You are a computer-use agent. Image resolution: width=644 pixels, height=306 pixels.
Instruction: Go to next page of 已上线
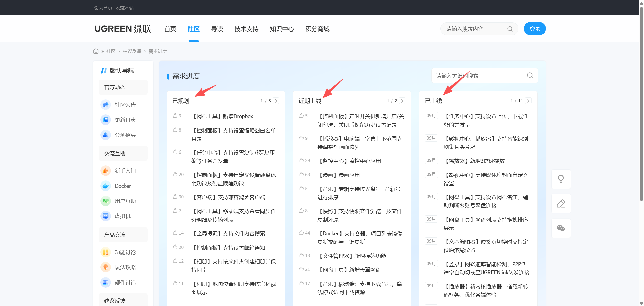[528, 101]
